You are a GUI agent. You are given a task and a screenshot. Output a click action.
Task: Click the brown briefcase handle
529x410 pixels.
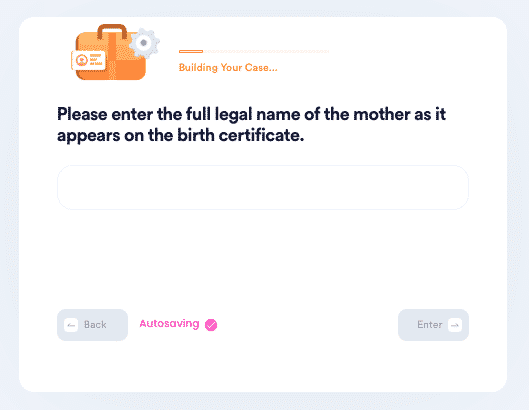click(x=112, y=32)
